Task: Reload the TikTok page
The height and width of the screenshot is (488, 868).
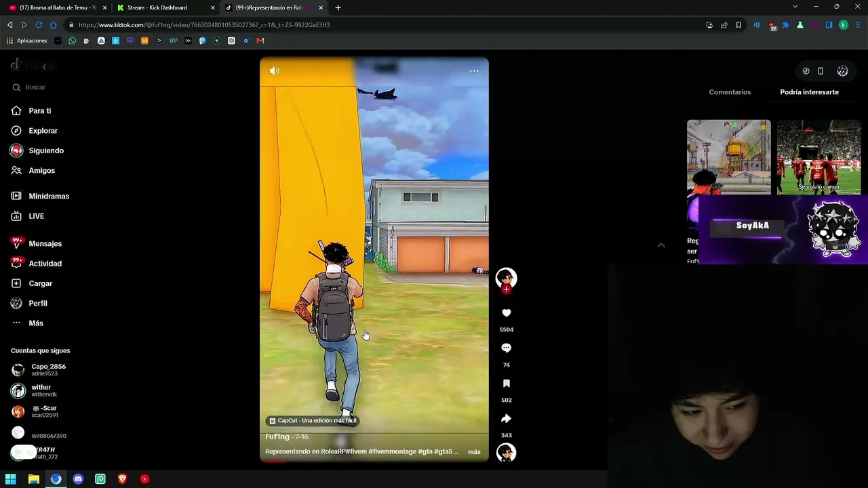Action: click(x=39, y=25)
